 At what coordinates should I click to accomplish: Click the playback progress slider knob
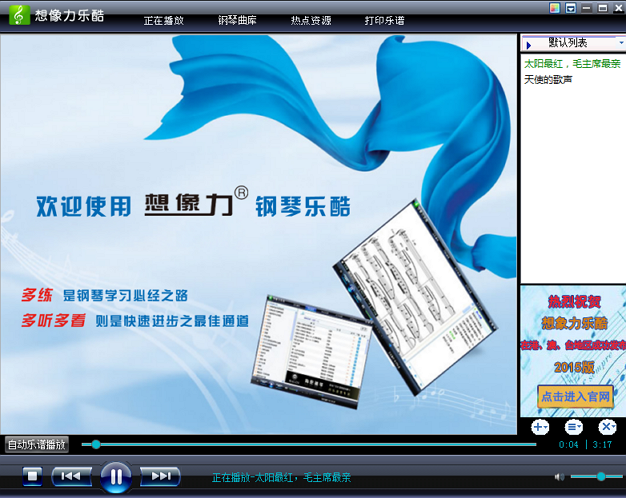[x=96, y=444]
